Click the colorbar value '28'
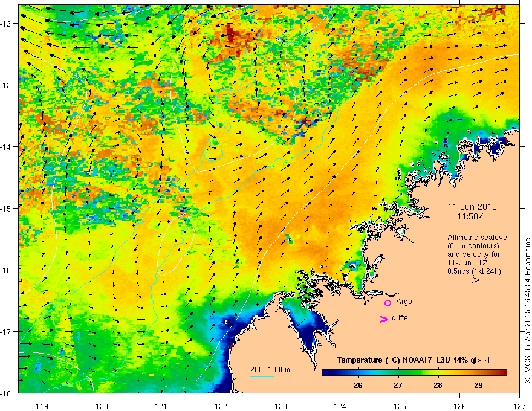This screenshot has height=411, width=532. 438,386
